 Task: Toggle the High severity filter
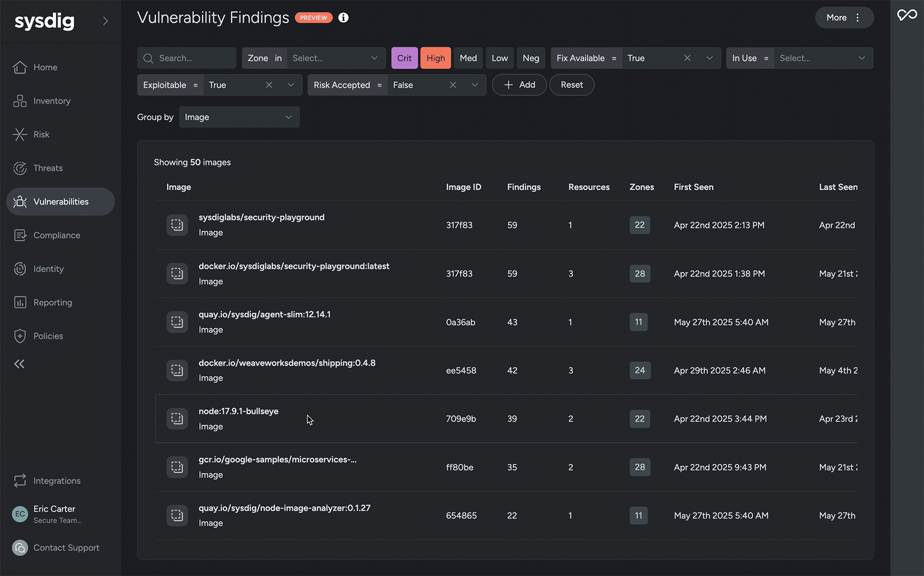(436, 58)
